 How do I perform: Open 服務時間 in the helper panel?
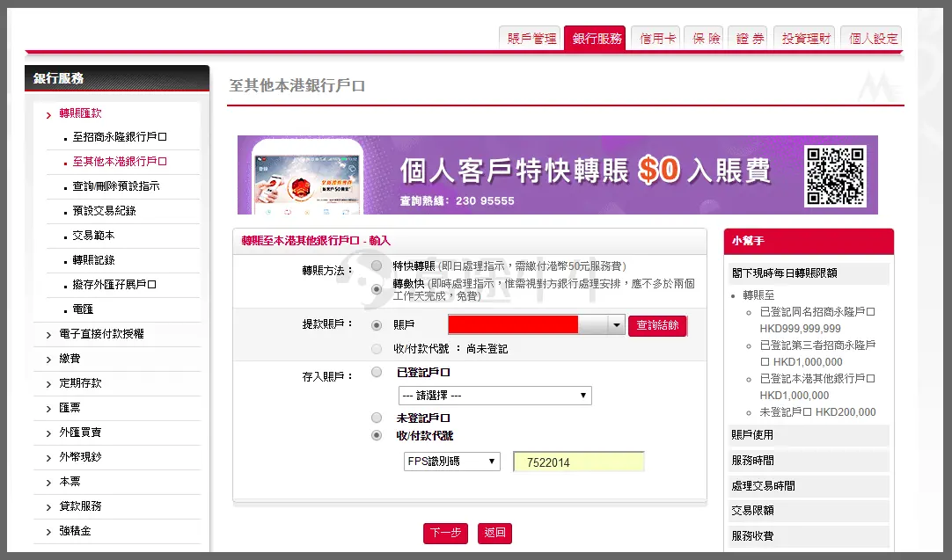[752, 461]
